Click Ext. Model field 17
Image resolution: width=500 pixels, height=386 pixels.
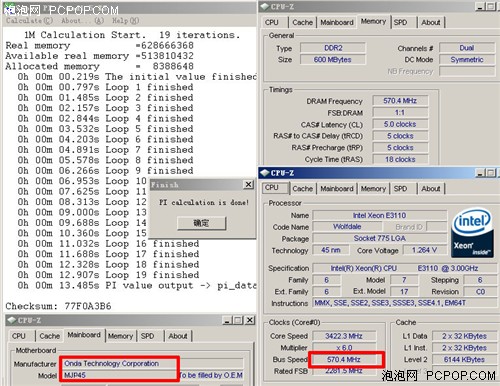(x=404, y=292)
